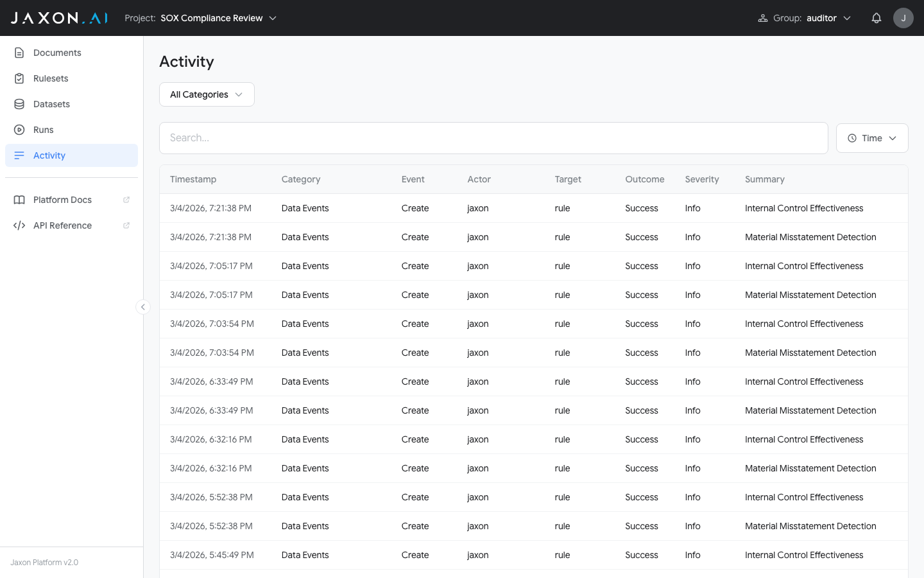The image size is (924, 578).
Task: Select the Runs icon in the sidebar
Action: tap(19, 129)
